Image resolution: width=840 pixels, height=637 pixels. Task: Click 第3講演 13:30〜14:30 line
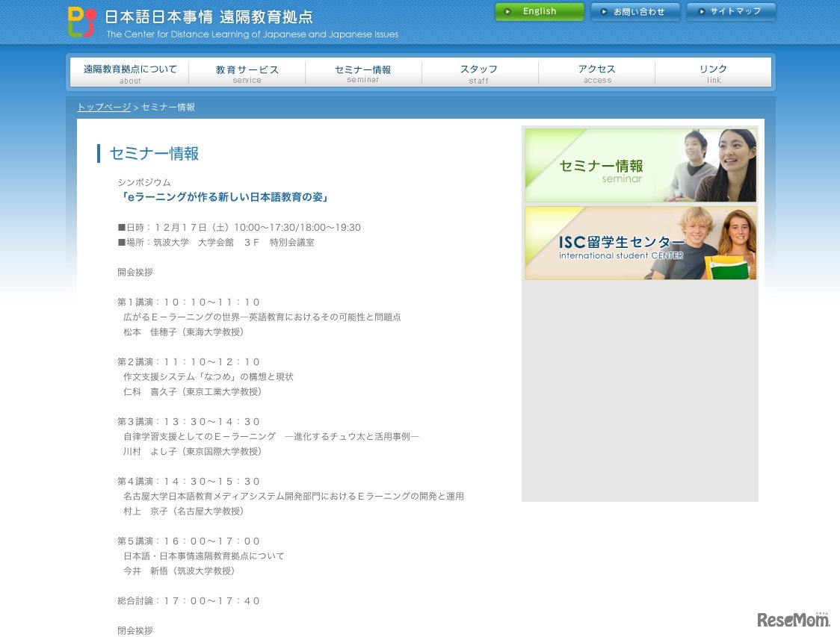pyautogui.click(x=188, y=422)
